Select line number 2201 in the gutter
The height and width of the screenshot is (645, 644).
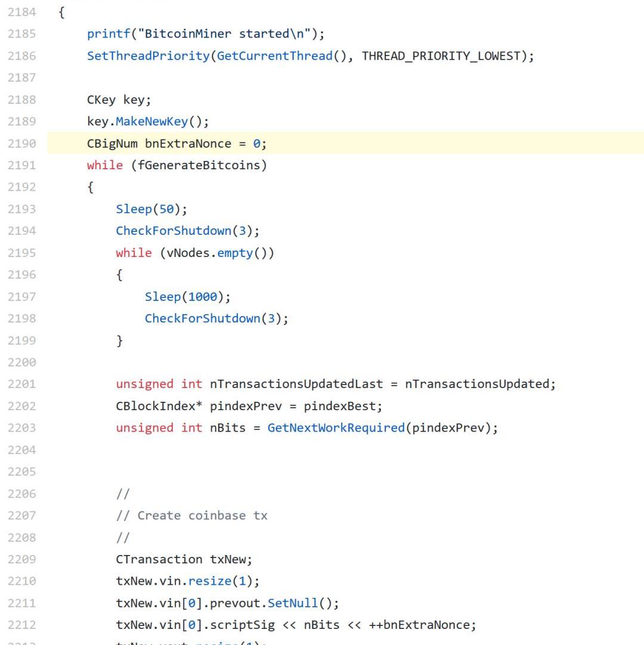point(21,384)
